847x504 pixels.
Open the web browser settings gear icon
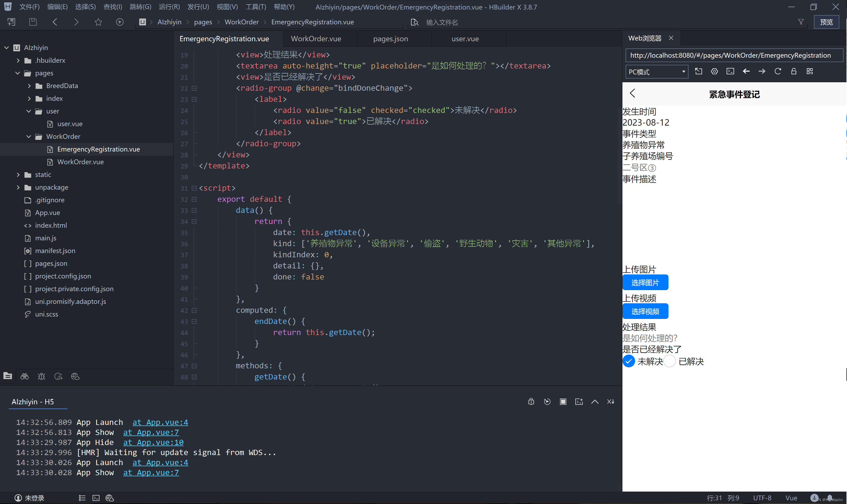[714, 71]
